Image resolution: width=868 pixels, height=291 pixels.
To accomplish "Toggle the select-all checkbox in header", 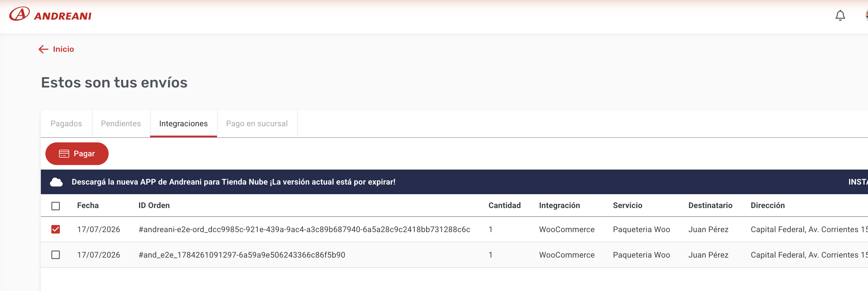I will tap(56, 206).
